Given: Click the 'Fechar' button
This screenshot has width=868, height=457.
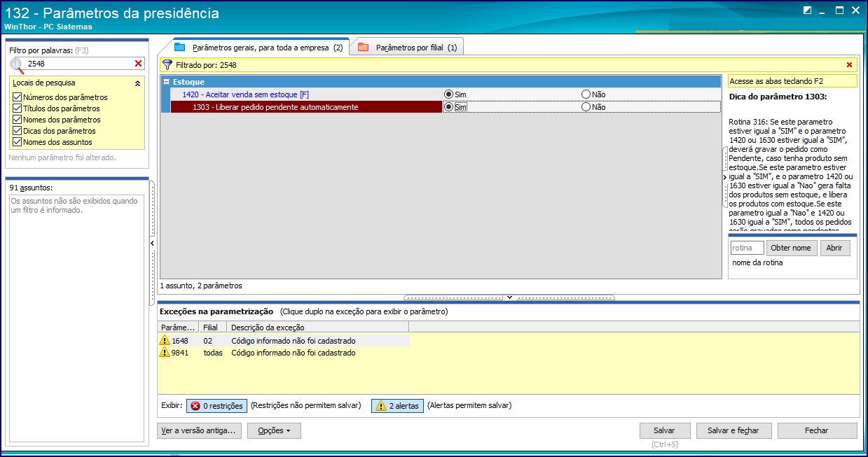Looking at the screenshot, I should (817, 430).
